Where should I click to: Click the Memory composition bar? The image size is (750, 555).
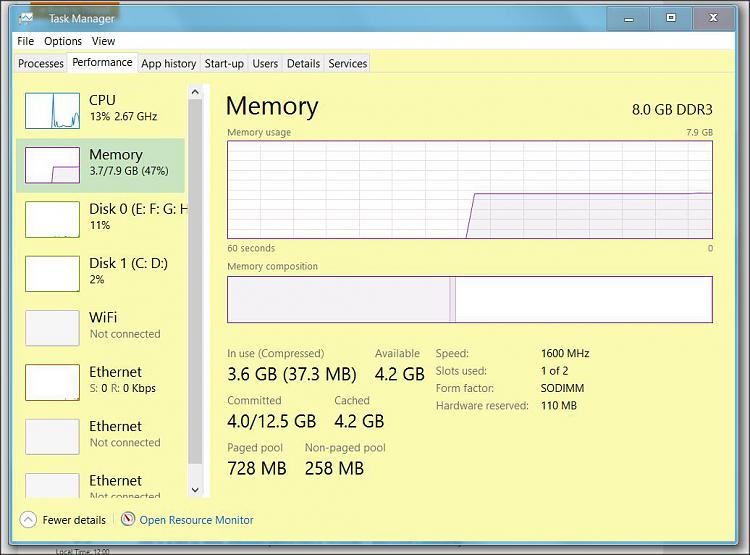pos(470,300)
